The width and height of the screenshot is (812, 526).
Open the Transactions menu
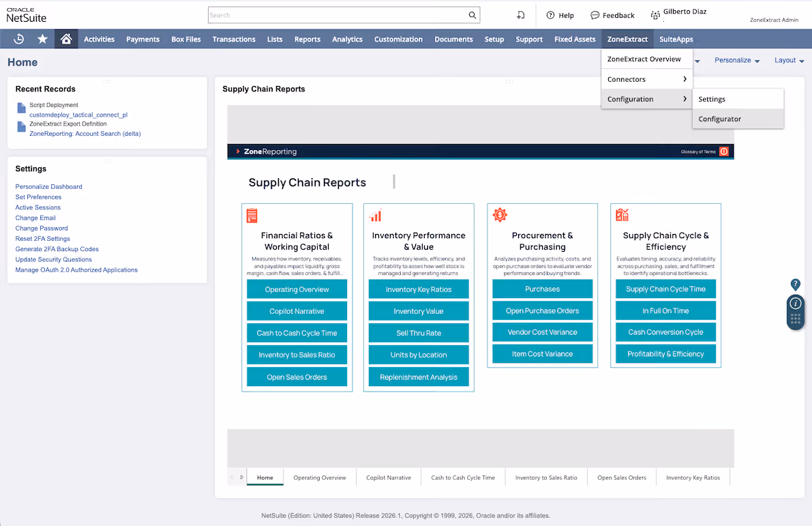coord(234,39)
